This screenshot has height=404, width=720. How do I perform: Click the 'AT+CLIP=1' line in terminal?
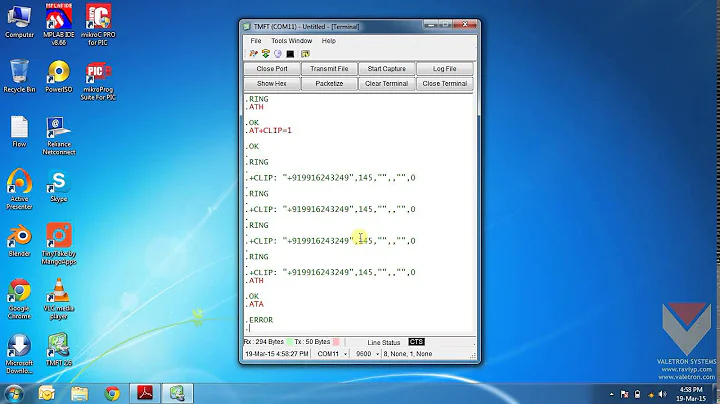(270, 130)
